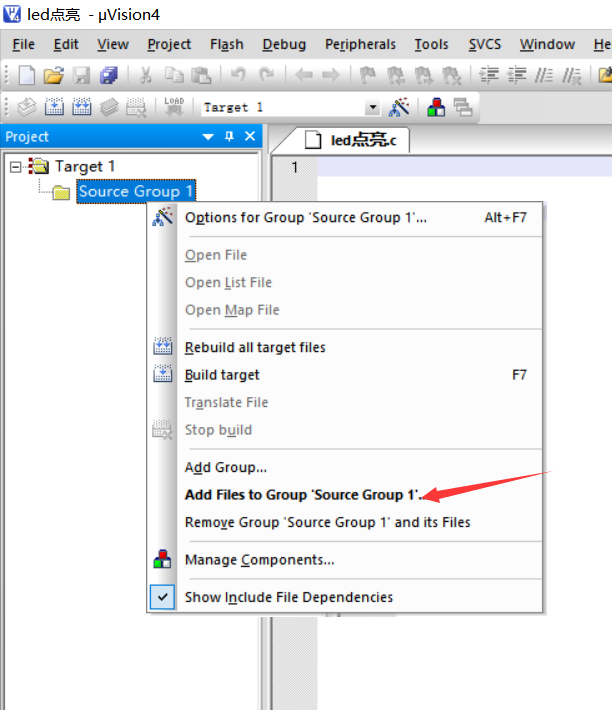Navigate backwards arrow icon
The width and height of the screenshot is (612, 710).
(x=303, y=75)
